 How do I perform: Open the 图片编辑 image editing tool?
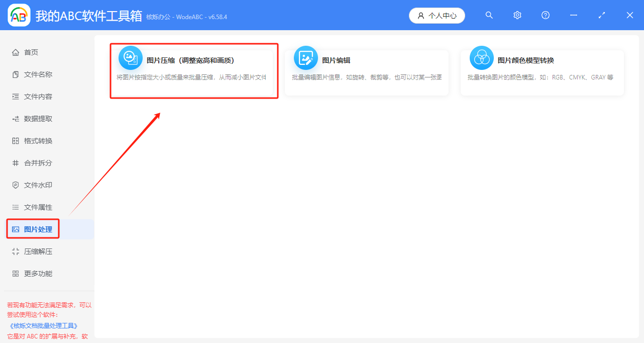pos(367,70)
